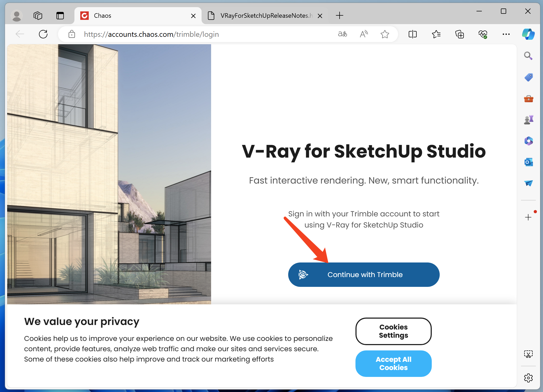The image size is (543, 392).
Task: Open a new browser tab
Action: tap(339, 16)
